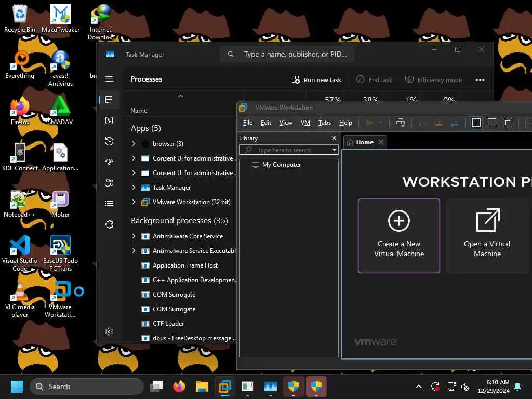Open the Users icon in Task Manager sidebar
The height and width of the screenshot is (399, 532).
point(109,182)
